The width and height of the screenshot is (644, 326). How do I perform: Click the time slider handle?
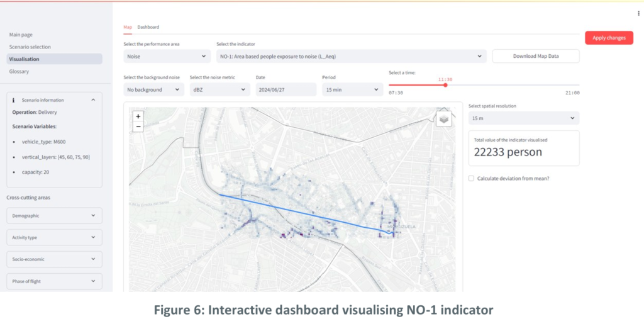coord(445,85)
